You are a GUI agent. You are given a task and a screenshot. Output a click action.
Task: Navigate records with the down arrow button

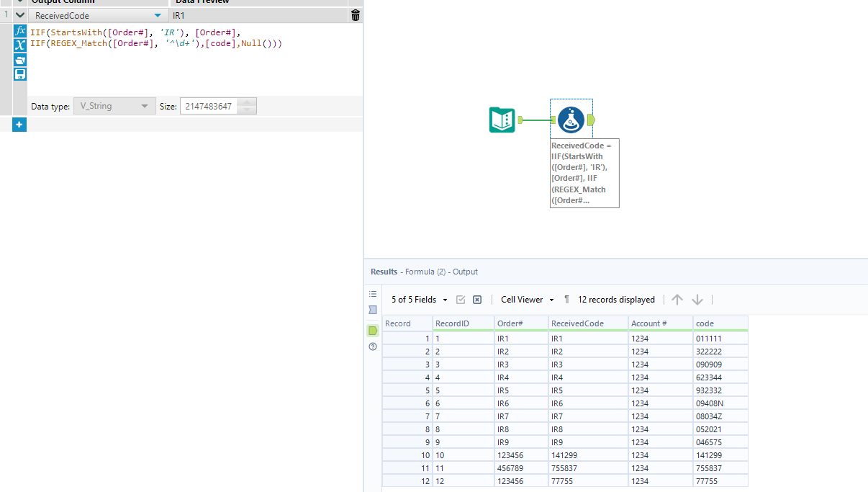pyautogui.click(x=696, y=300)
